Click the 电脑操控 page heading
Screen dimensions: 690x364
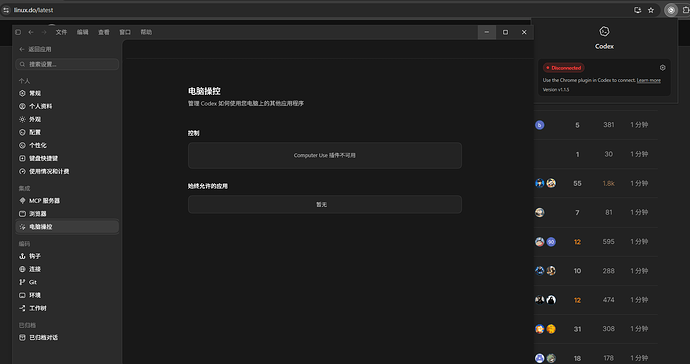[x=204, y=91]
